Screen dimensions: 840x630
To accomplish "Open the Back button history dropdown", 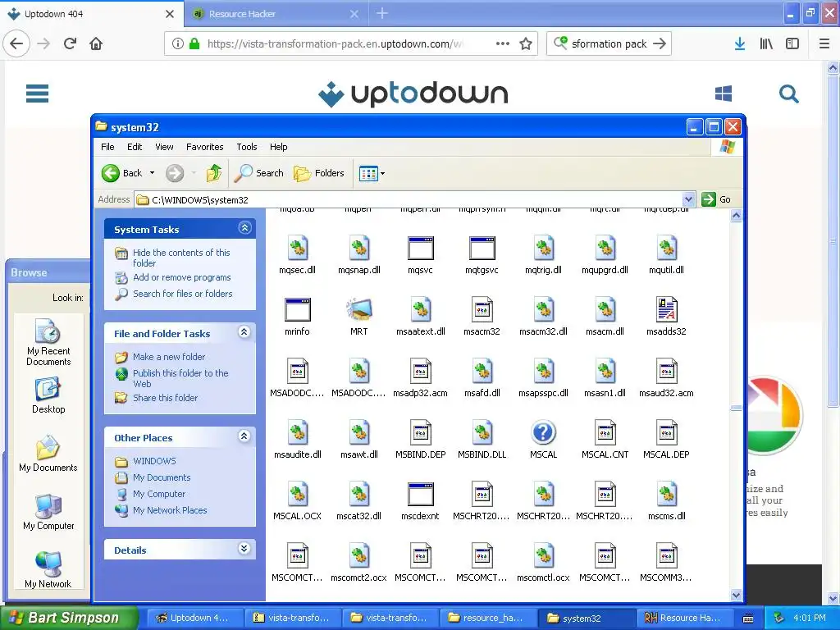I will pyautogui.click(x=152, y=173).
